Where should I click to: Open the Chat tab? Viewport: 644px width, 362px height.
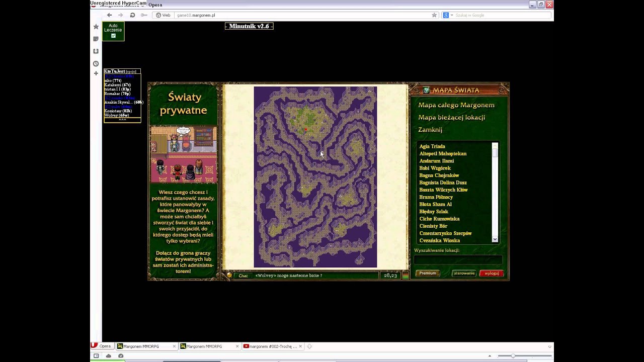click(x=243, y=276)
